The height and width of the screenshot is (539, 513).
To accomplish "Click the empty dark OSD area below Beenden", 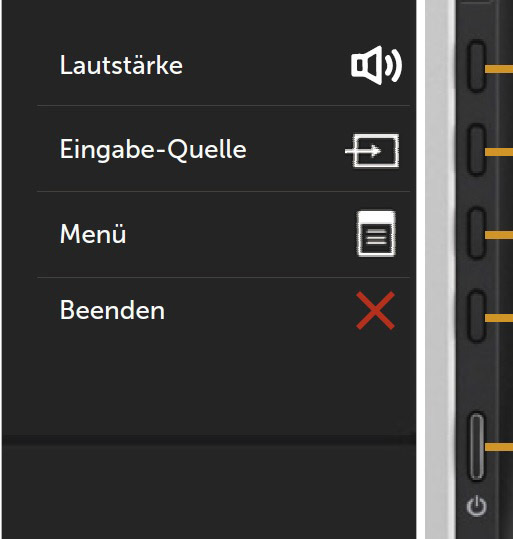I will pos(209,385).
